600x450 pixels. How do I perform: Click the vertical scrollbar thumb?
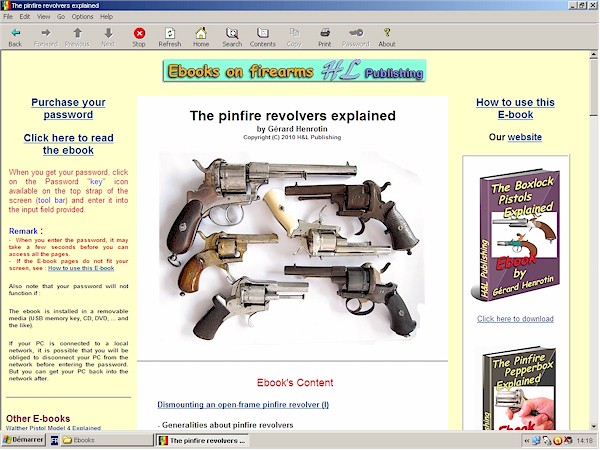pos(593,87)
